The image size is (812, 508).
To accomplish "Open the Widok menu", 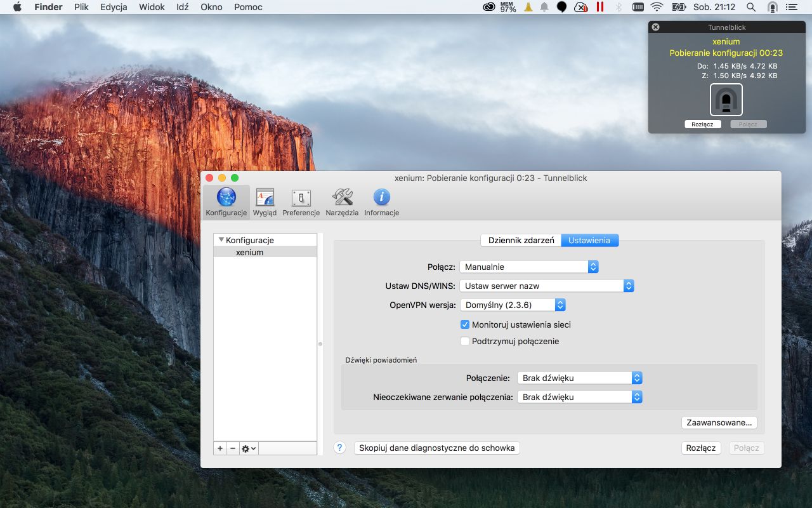I will point(152,7).
